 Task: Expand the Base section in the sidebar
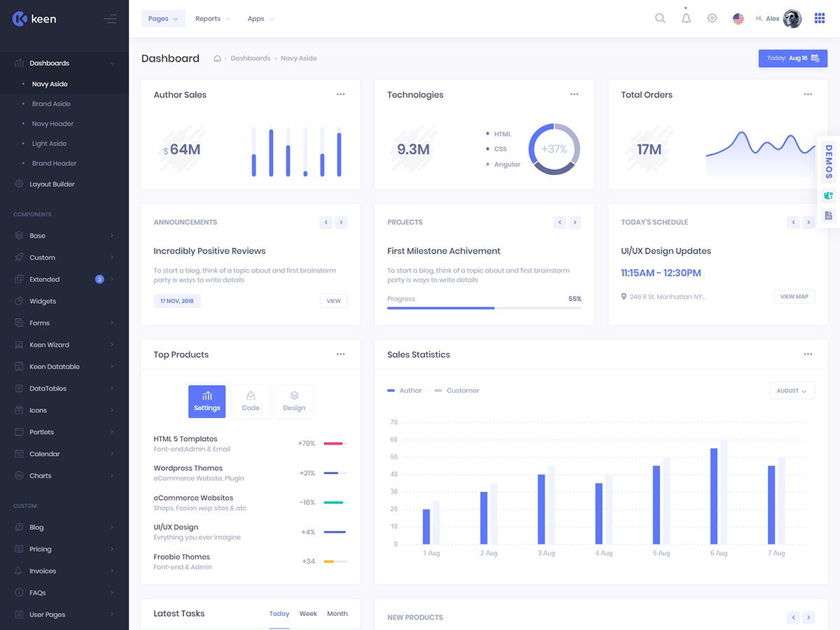63,235
